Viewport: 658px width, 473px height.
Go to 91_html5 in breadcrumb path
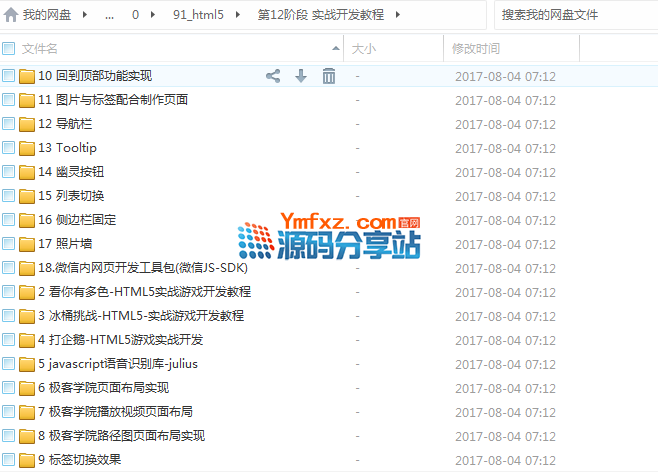pyautogui.click(x=199, y=15)
